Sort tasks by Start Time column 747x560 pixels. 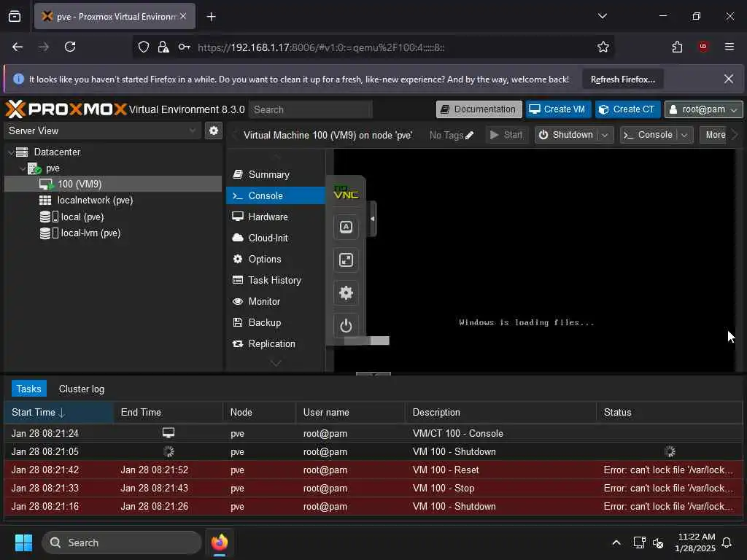(x=58, y=413)
